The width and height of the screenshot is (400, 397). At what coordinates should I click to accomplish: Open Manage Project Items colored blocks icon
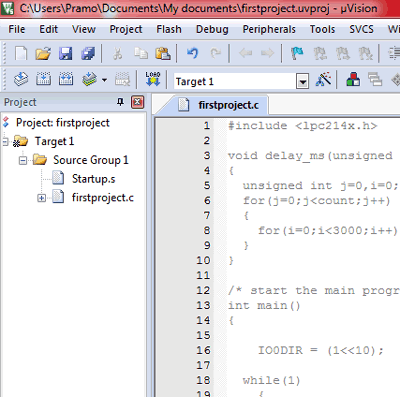353,80
